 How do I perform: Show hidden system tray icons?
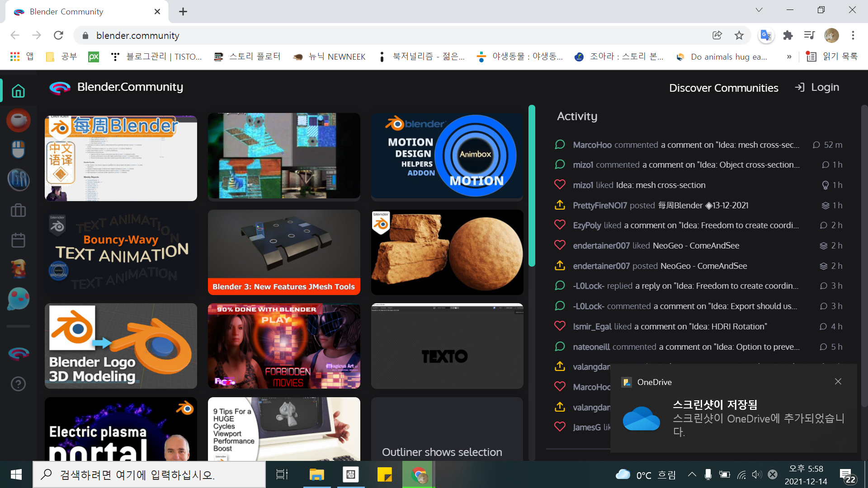692,474
